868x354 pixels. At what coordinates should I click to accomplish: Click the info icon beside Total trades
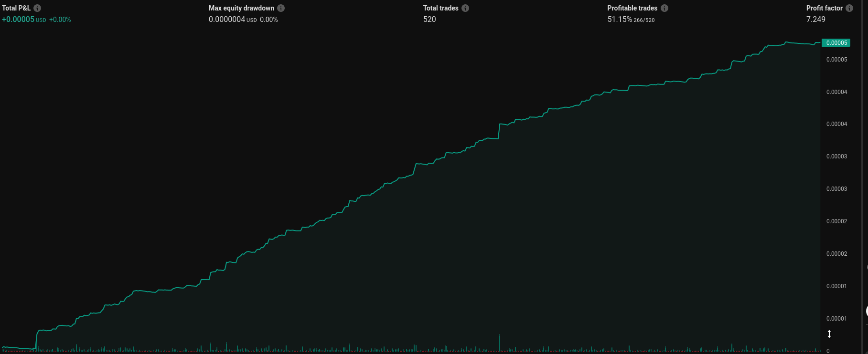[x=465, y=8]
